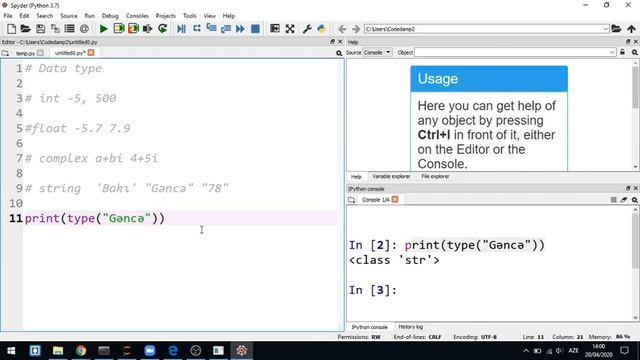Run cell and advance icon
Screen dimensions: 640x360
click(x=133, y=29)
